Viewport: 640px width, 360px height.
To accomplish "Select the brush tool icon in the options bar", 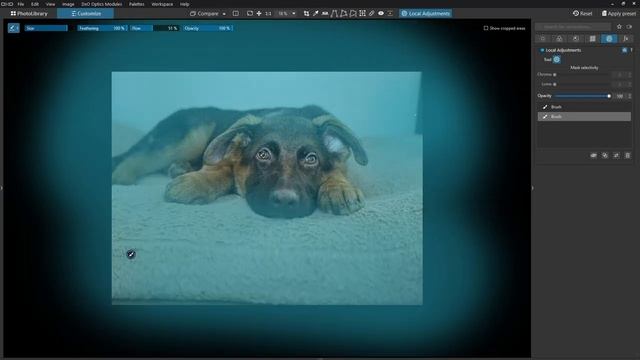I will [x=13, y=28].
